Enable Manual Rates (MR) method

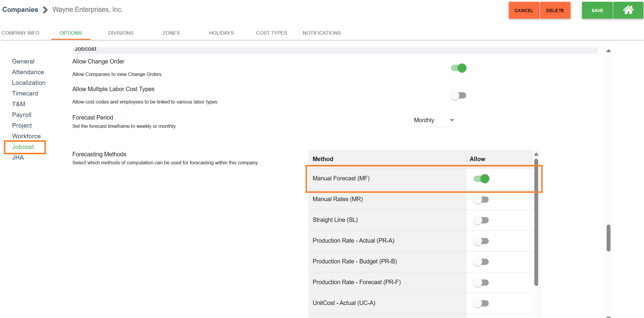pos(481,200)
